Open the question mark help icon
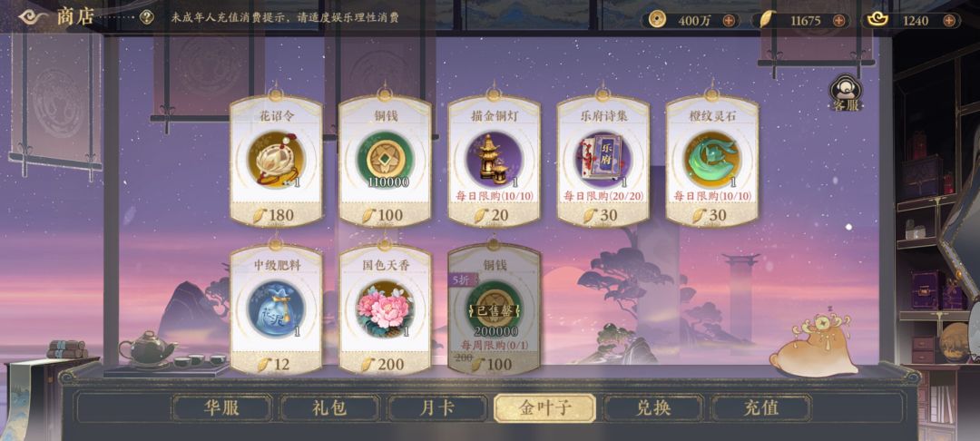980x441 pixels. pos(147,17)
